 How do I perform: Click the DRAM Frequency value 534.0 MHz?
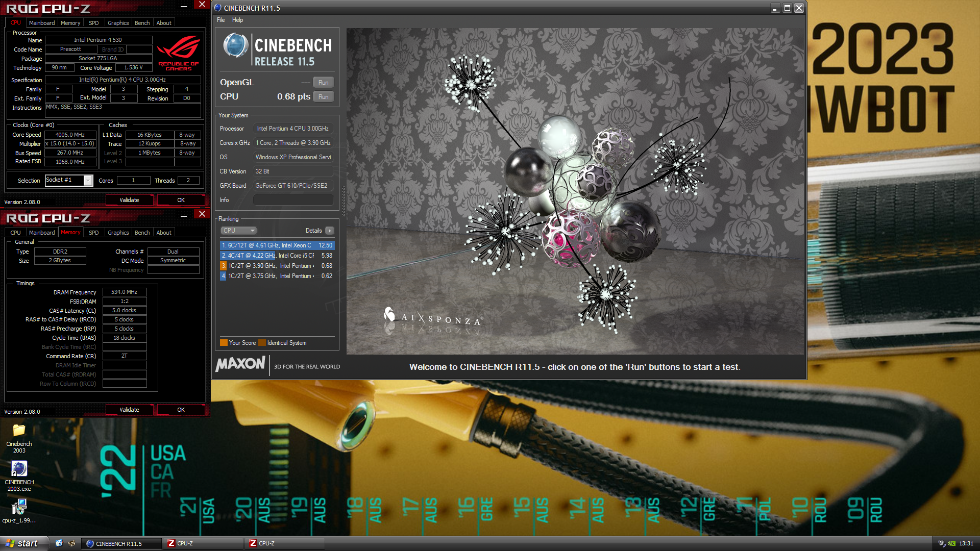click(x=125, y=292)
